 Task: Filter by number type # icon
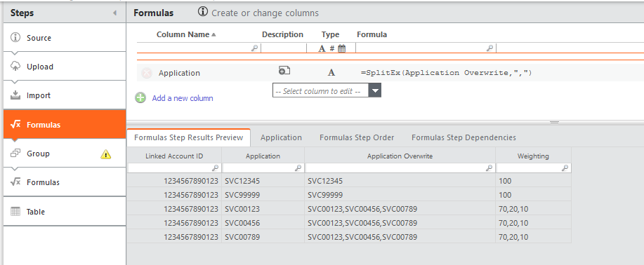coord(332,48)
